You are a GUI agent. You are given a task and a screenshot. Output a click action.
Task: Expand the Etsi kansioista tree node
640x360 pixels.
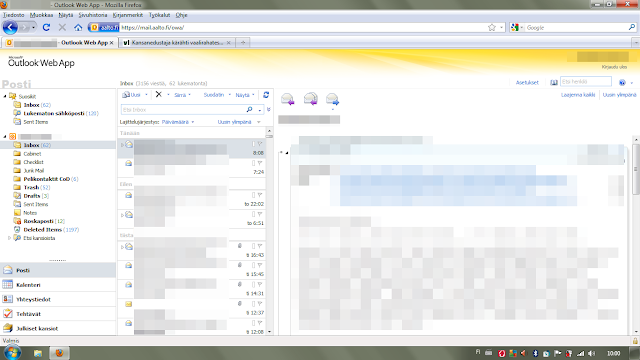click(x=10, y=238)
